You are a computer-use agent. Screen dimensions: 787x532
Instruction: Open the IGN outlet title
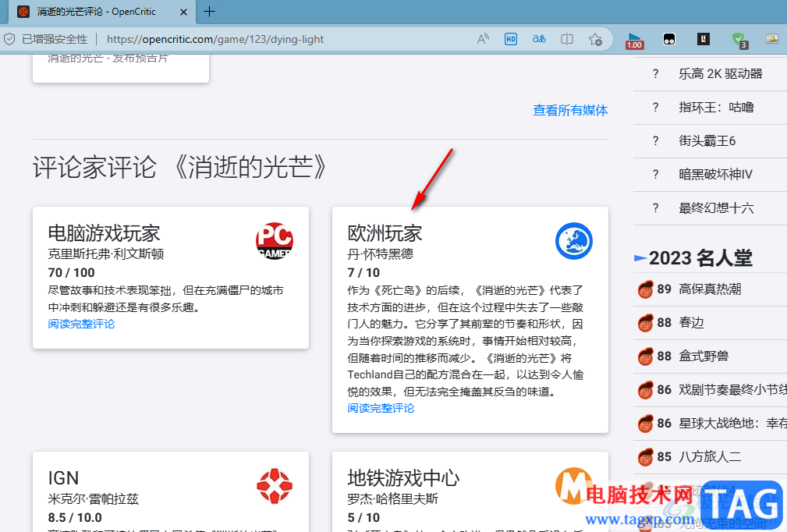point(63,478)
